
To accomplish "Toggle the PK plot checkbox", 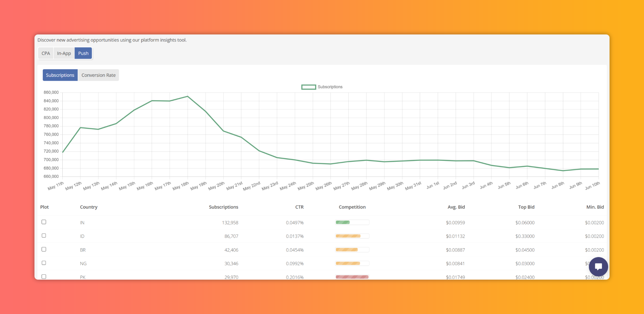I will pos(44,277).
